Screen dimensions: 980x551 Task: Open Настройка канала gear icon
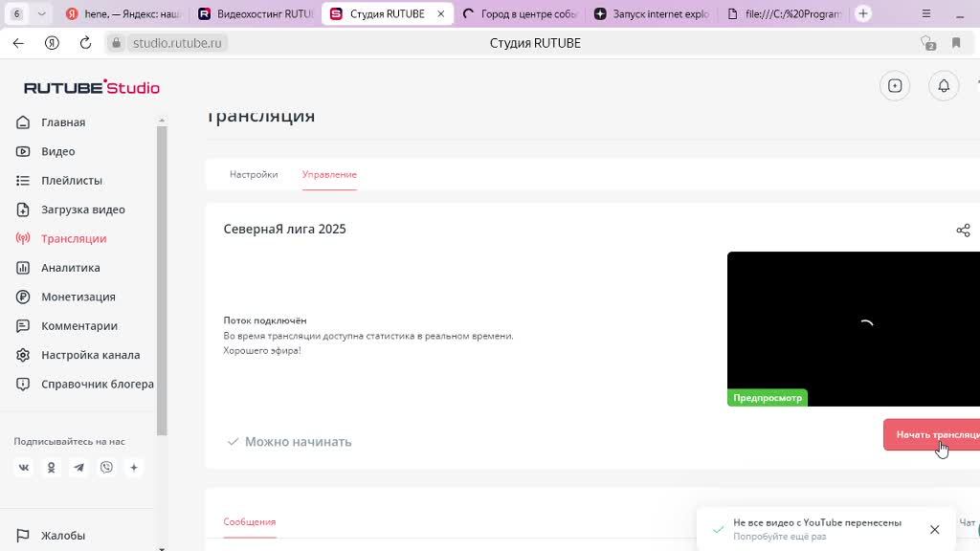tap(23, 355)
